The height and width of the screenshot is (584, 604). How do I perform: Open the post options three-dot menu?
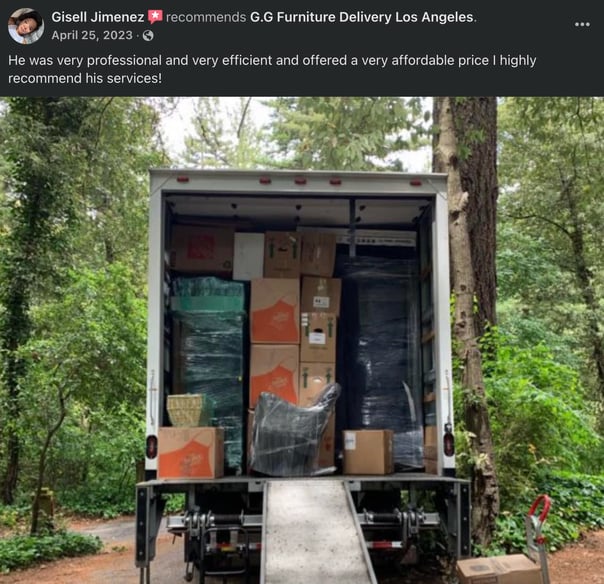tap(582, 24)
